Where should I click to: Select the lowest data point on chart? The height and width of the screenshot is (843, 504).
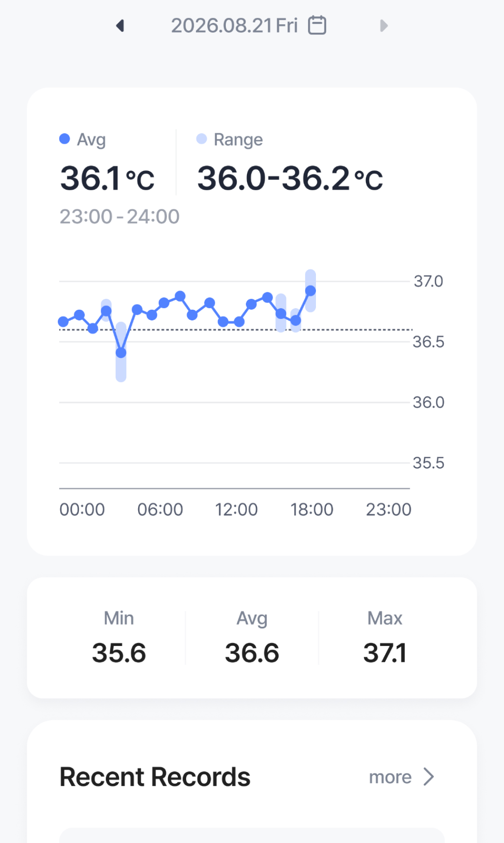coord(121,353)
